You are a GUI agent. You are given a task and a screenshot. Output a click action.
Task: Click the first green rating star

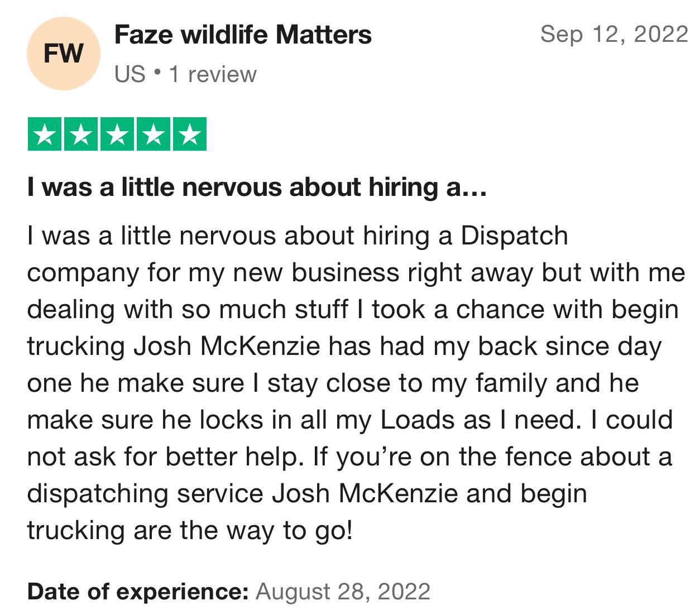point(45,134)
